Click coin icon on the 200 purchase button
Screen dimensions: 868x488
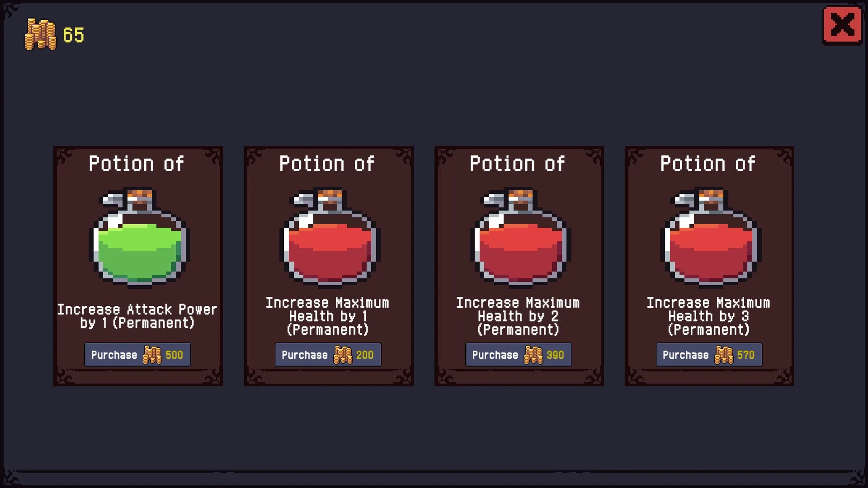343,355
